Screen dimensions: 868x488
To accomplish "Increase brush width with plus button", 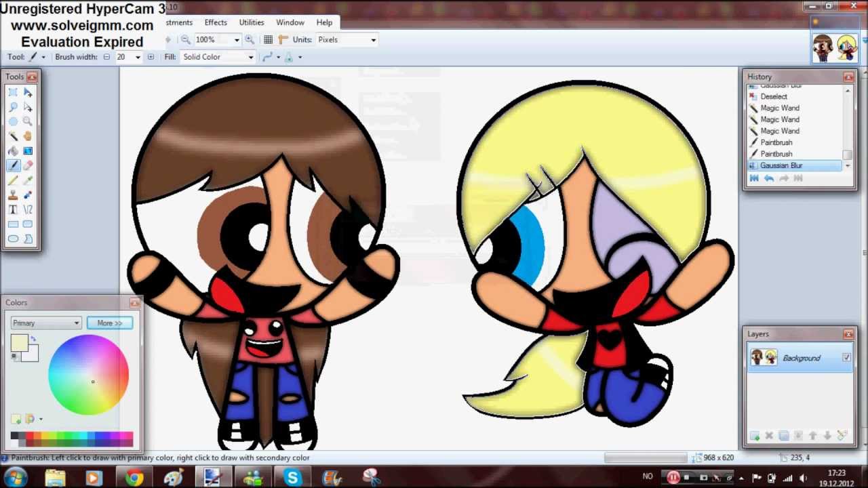I will click(x=151, y=57).
